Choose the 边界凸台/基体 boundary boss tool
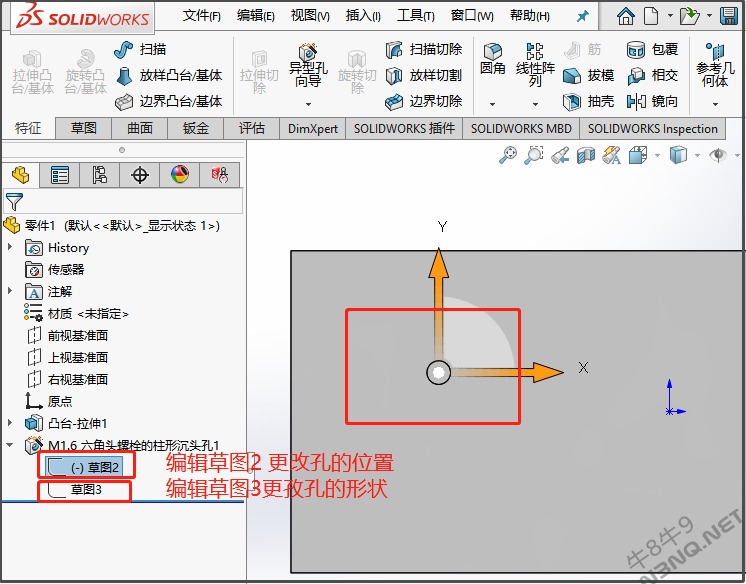The height and width of the screenshot is (584, 746). pos(169,101)
